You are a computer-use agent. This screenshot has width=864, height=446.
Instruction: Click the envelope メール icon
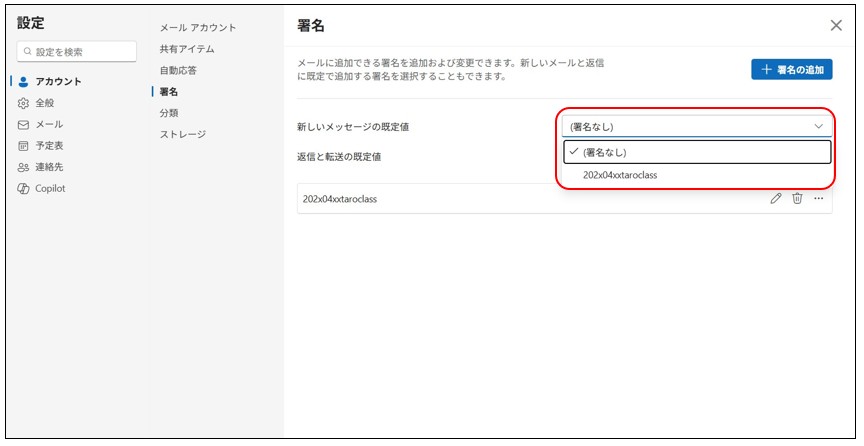pos(23,124)
